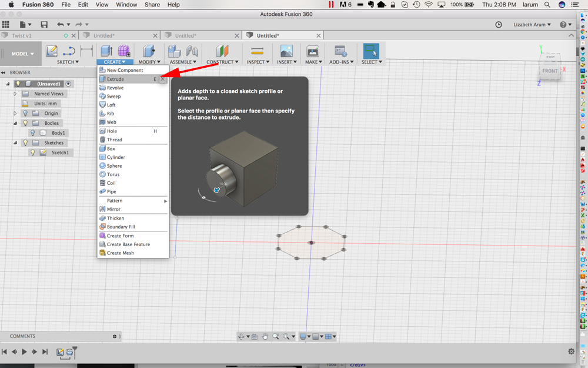Image resolution: width=588 pixels, height=368 pixels.
Task: Open the CONSTRUCT dropdown menu
Action: 222,62
